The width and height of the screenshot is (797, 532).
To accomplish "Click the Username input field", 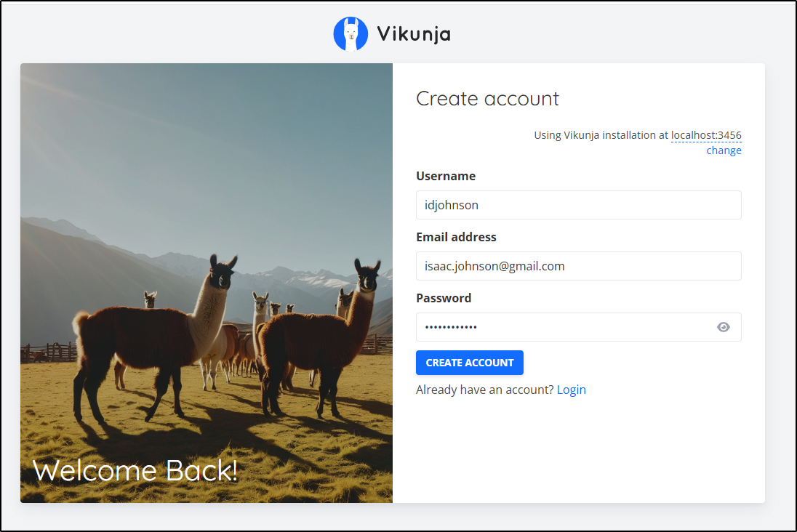I will tap(578, 205).
